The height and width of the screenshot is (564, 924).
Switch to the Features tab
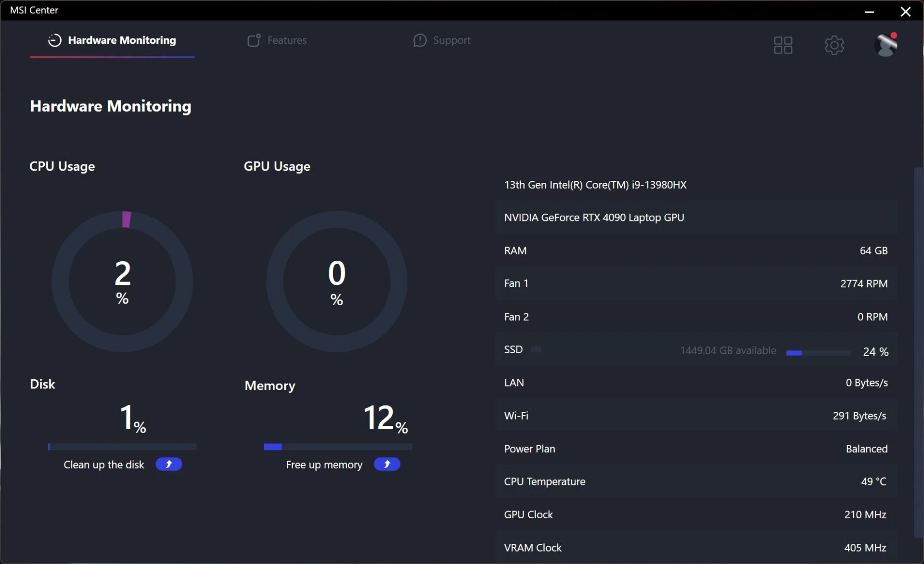click(x=277, y=40)
